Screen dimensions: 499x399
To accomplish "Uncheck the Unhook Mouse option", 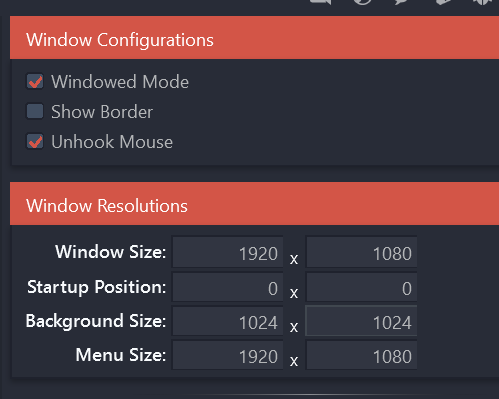I will [35, 141].
